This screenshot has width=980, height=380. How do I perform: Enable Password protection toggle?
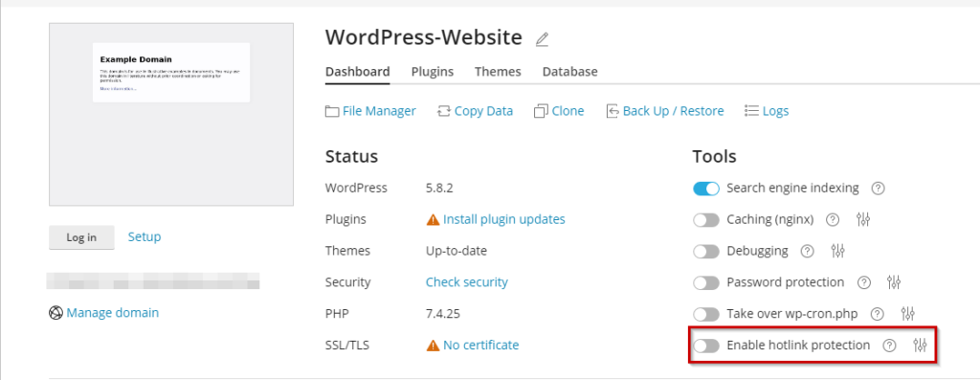point(706,282)
